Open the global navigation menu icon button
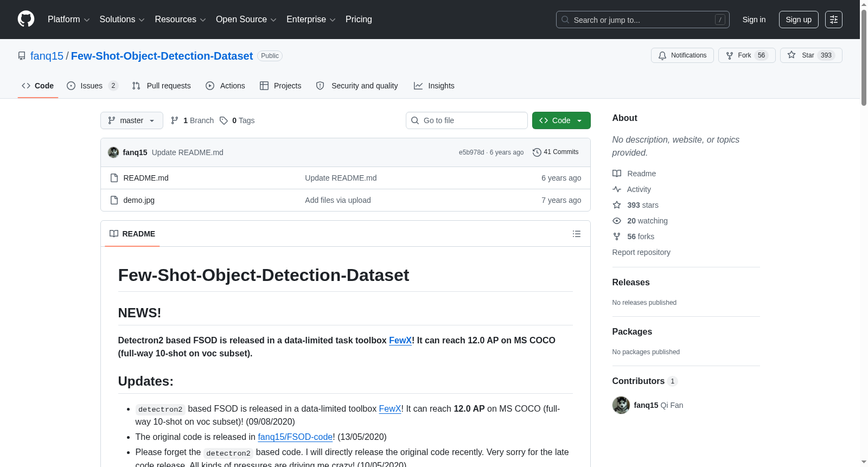This screenshot has width=868, height=467. point(834,20)
